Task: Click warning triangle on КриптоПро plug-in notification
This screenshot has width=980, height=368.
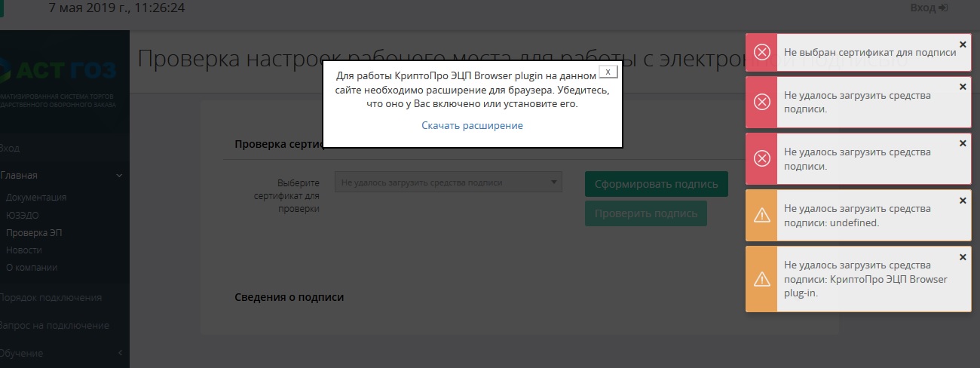Action: pyautogui.click(x=761, y=279)
